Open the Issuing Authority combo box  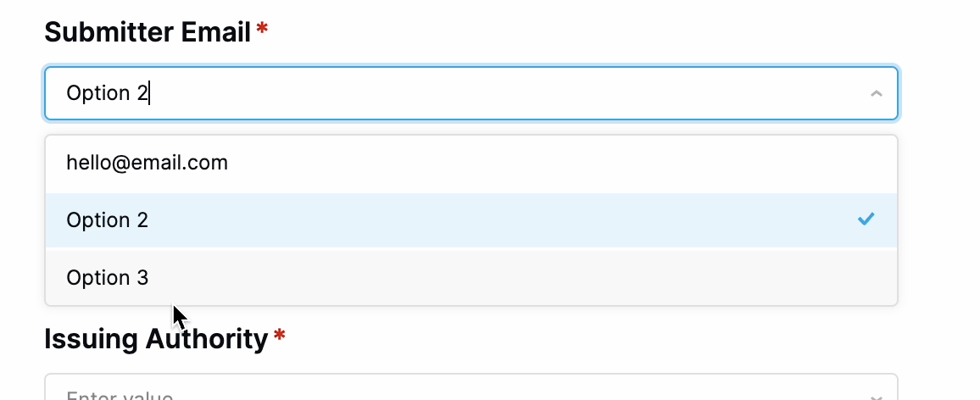point(471,387)
